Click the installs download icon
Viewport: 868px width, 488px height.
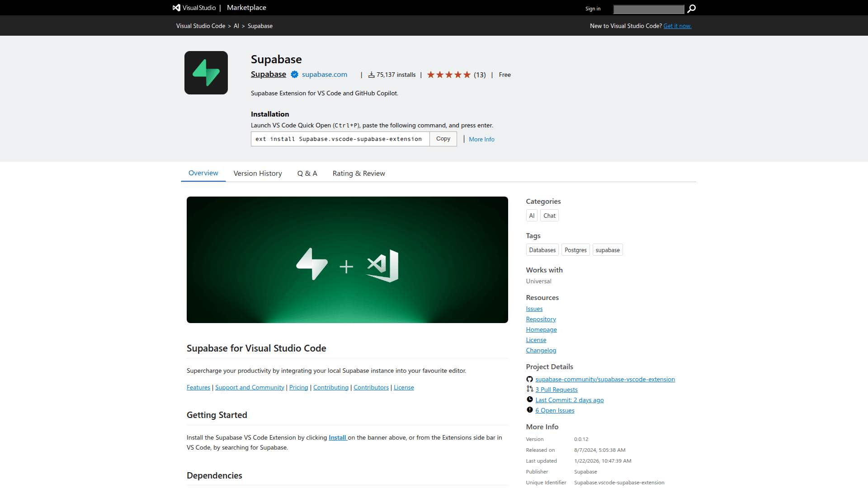pyautogui.click(x=371, y=75)
